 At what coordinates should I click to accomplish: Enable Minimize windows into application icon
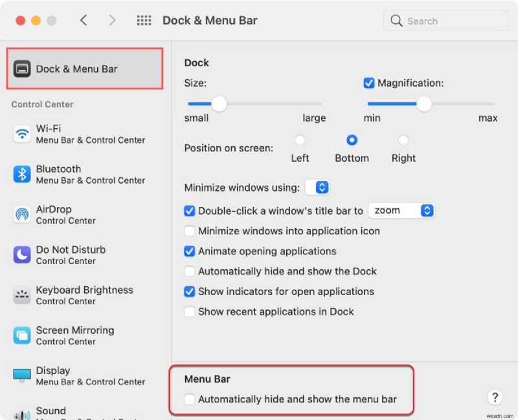(189, 231)
